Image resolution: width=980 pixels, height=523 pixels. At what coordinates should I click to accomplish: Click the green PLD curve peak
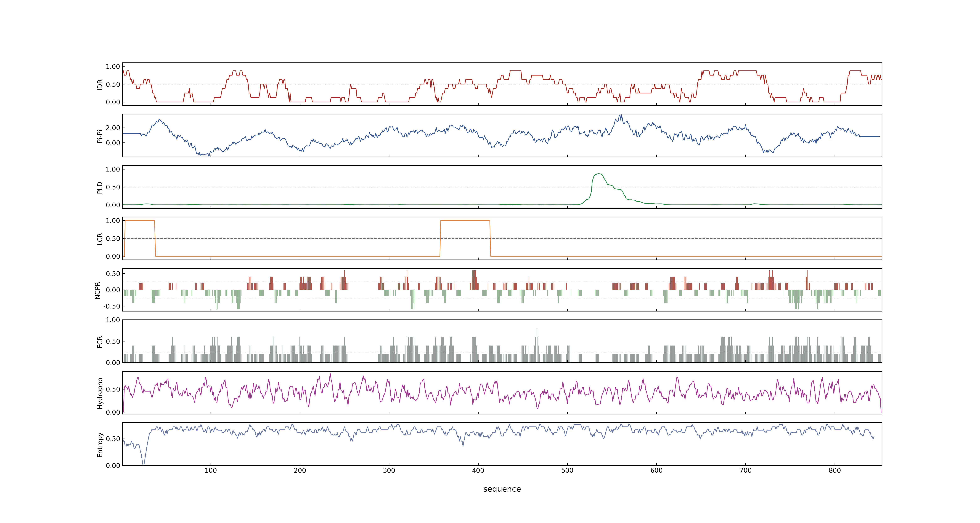[x=599, y=174]
